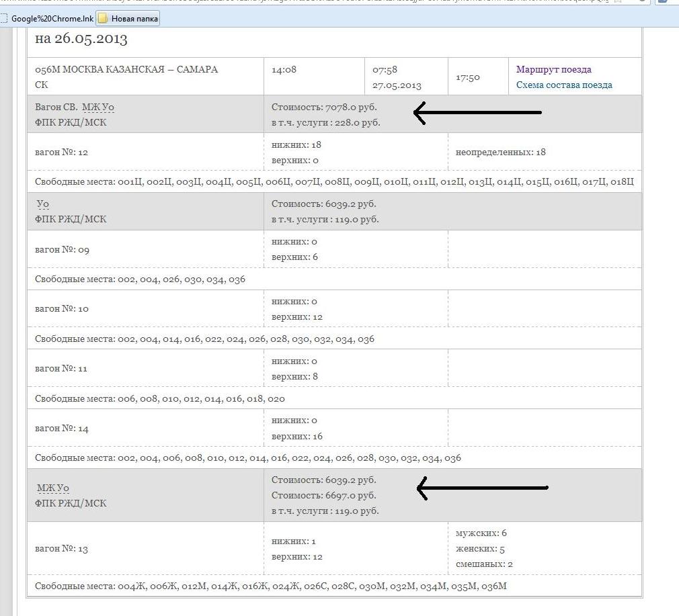This screenshot has width=679, height=616.
Task: Open the Маршрут поезда link
Action: 553,69
